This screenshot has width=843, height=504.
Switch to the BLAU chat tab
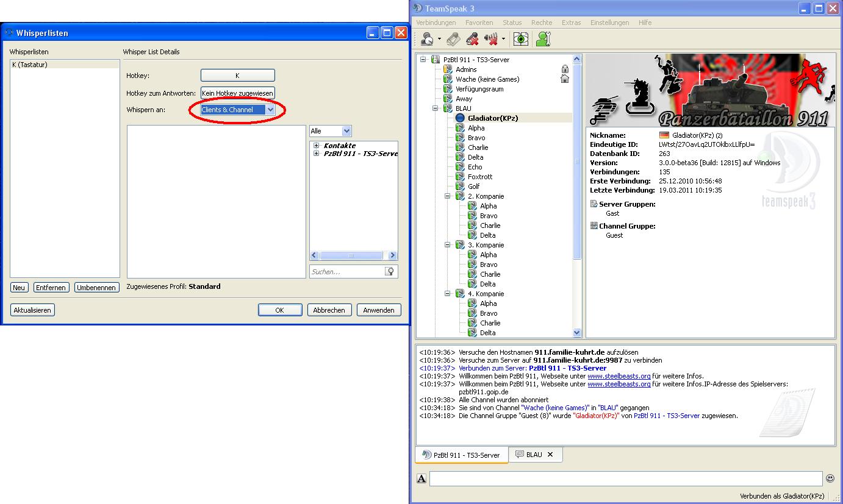[x=533, y=455]
